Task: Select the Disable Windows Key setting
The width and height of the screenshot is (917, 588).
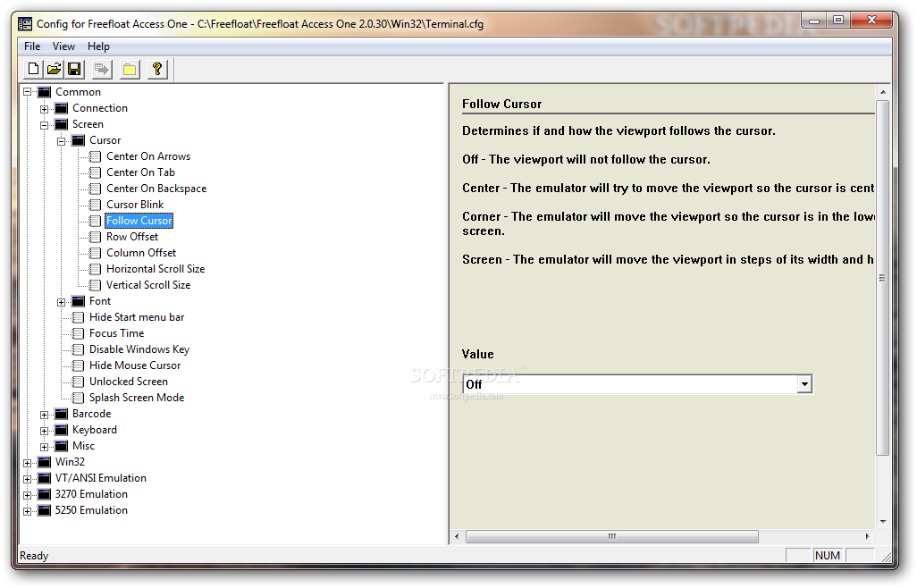Action: [x=139, y=349]
